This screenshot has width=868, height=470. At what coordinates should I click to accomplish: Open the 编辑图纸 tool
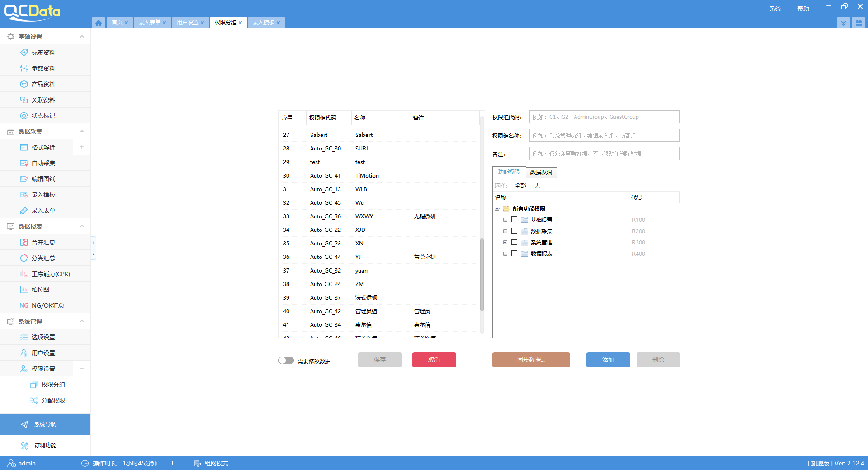coord(43,179)
